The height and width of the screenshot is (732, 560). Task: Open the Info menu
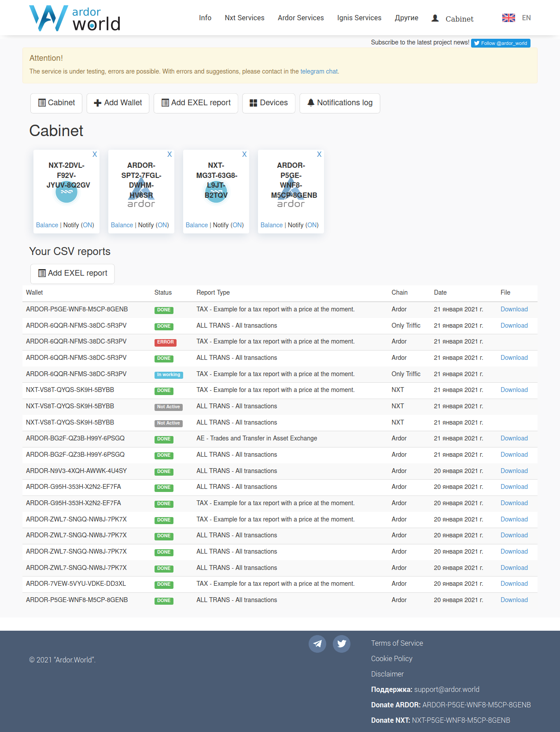[205, 18]
